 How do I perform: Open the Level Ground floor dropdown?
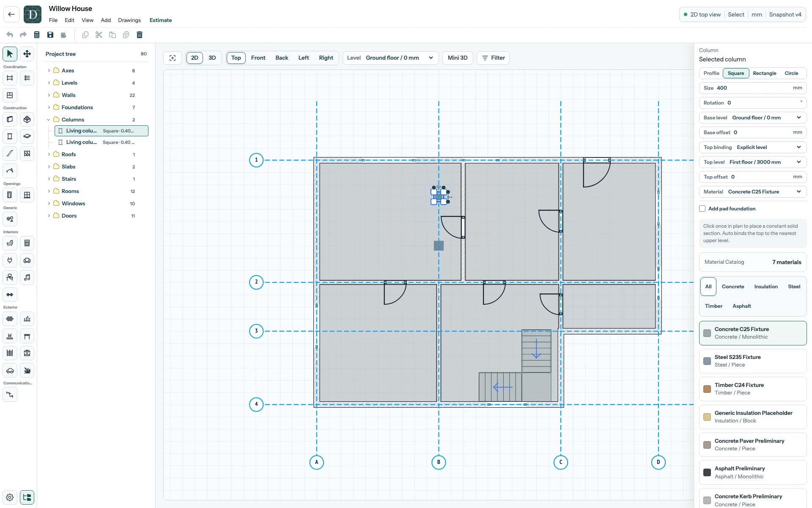[x=390, y=58]
